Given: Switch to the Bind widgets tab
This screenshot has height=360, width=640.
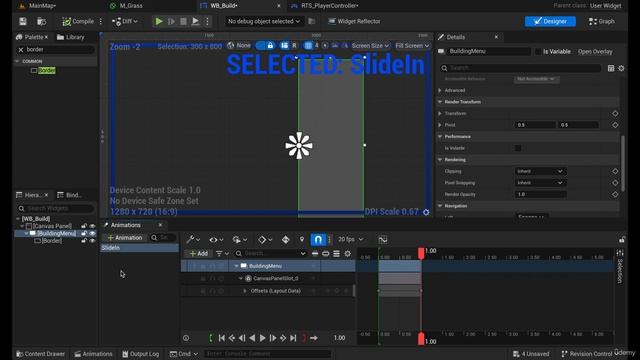Looking at the screenshot, I should [x=69, y=195].
